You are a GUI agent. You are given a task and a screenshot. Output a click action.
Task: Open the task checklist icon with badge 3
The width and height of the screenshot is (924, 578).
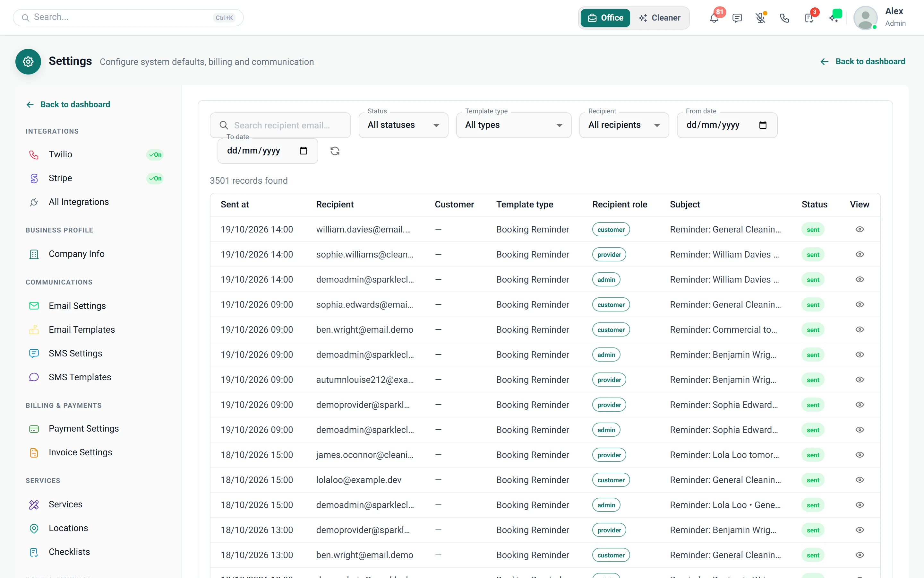809,18
